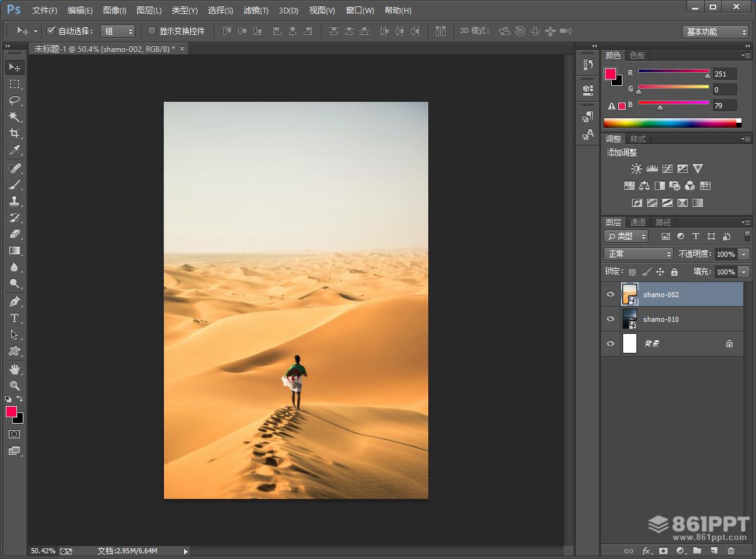756x559 pixels.
Task: Add a Brightness/Contrast adjustment
Action: 636,169
